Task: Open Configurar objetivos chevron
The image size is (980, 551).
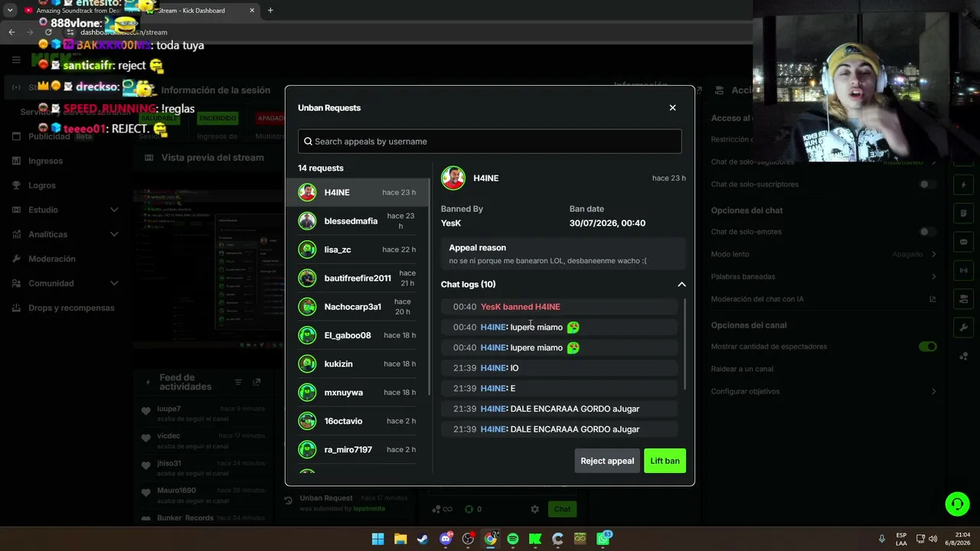Action: click(933, 391)
